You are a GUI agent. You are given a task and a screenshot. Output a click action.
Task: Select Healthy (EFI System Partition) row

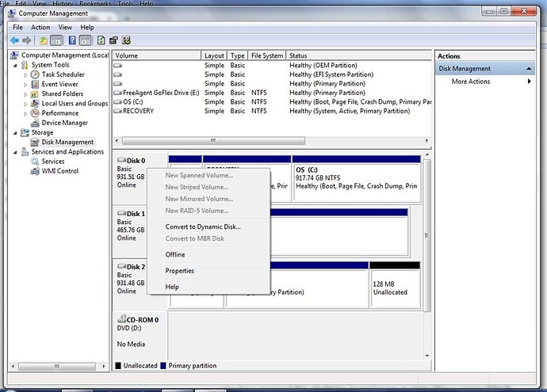coord(272,74)
